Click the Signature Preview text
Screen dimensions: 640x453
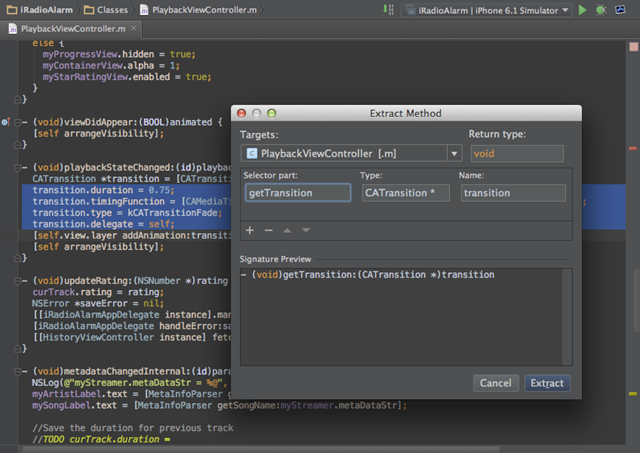(367, 275)
